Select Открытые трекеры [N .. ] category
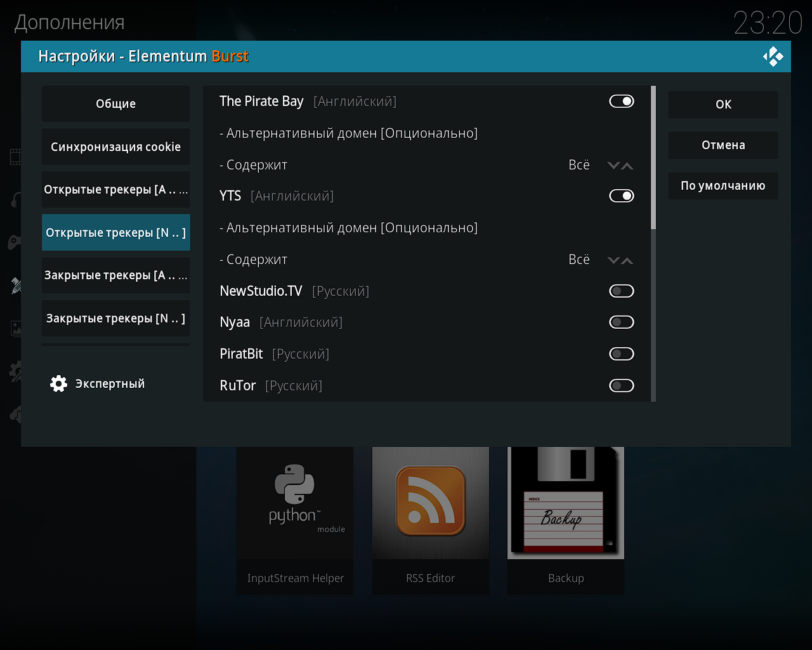Screen dimensions: 812x650 coord(115,232)
